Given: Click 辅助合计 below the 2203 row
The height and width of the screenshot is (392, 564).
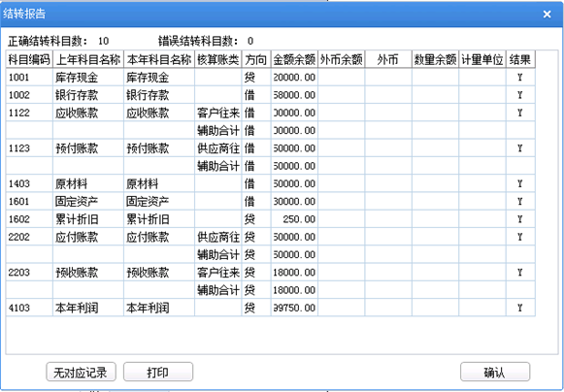Looking at the screenshot, I should (218, 290).
